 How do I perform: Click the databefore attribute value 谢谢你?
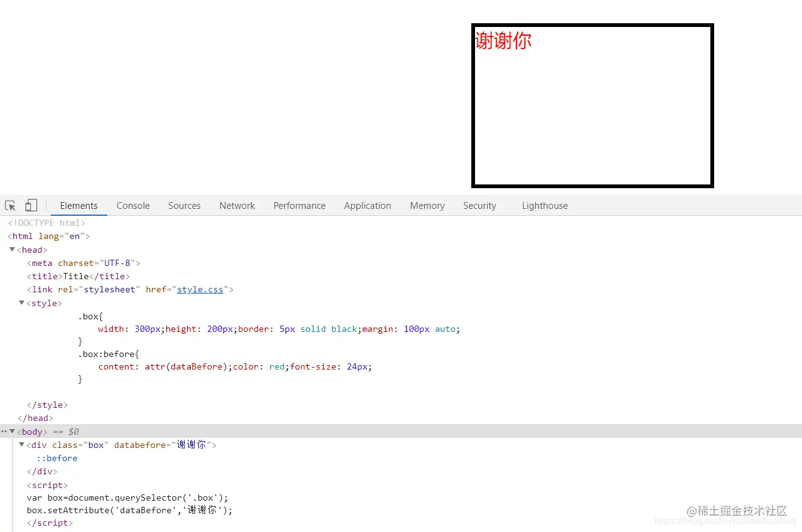coord(191,445)
